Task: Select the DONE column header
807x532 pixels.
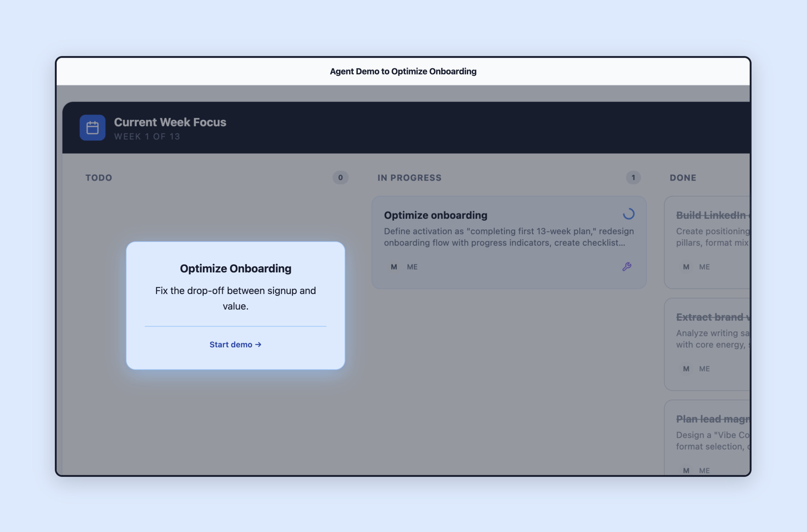Action: [683, 177]
